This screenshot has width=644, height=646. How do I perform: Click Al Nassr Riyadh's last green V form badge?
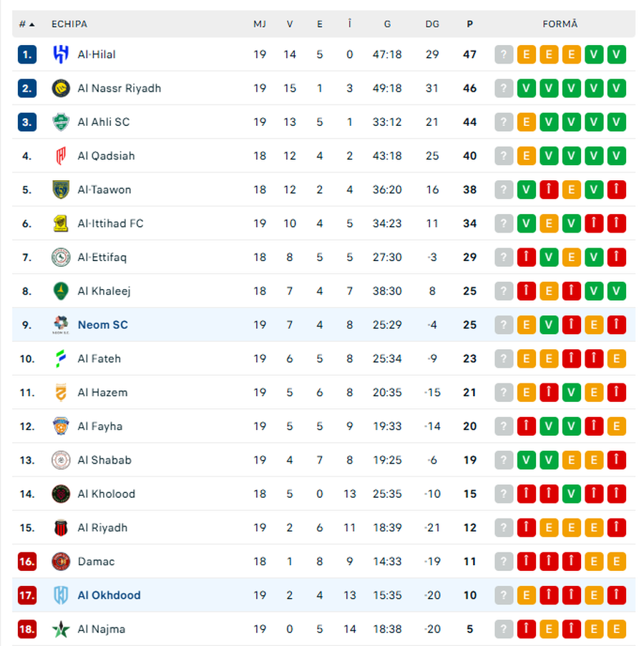pyautogui.click(x=616, y=88)
